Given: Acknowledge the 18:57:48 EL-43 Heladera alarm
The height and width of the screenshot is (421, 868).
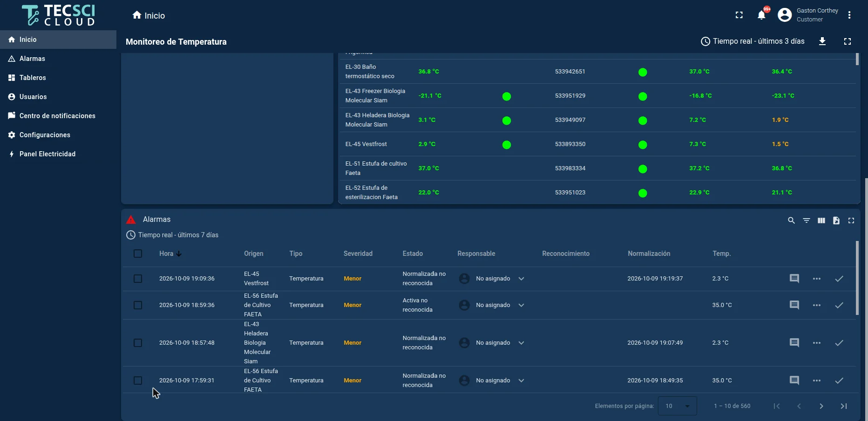Looking at the screenshot, I should point(839,343).
